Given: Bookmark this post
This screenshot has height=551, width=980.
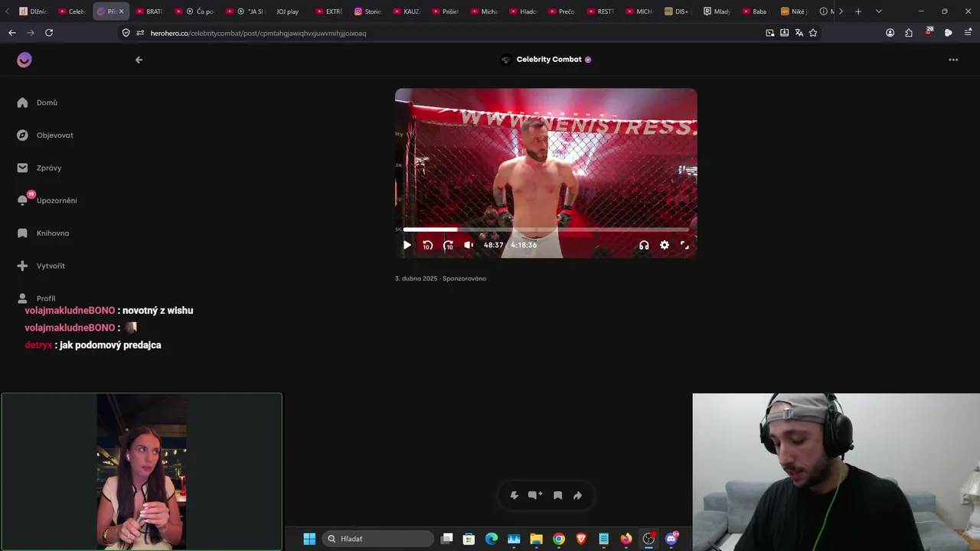Looking at the screenshot, I should point(557,495).
